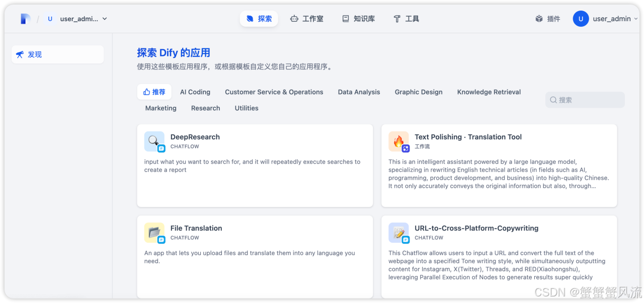644x303 pixels.
Task: Open the 探索 tab in the top navigation
Action: pos(259,19)
